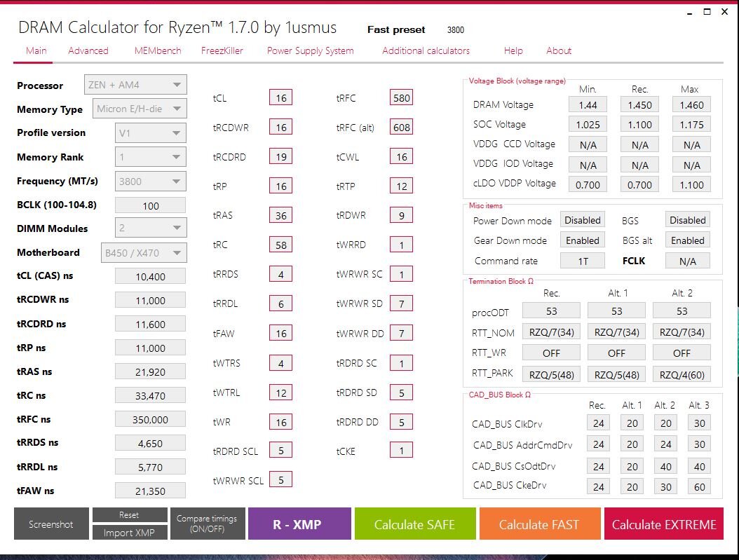Viewport: 739px width, 560px height.
Task: Click the Command rate 1T value
Action: pyautogui.click(x=583, y=261)
